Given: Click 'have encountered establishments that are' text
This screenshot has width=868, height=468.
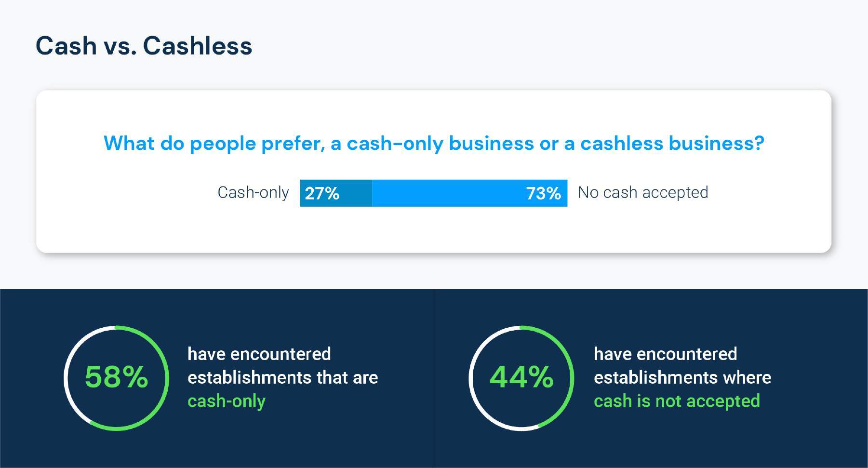Looking at the screenshot, I should [283, 366].
